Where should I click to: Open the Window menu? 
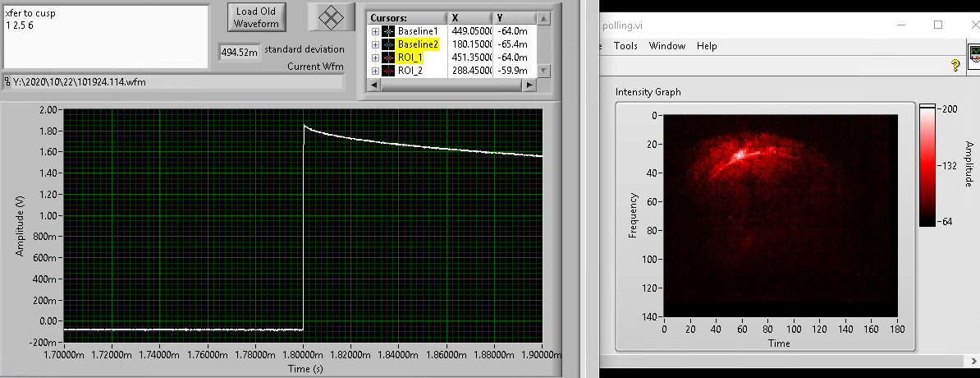666,46
